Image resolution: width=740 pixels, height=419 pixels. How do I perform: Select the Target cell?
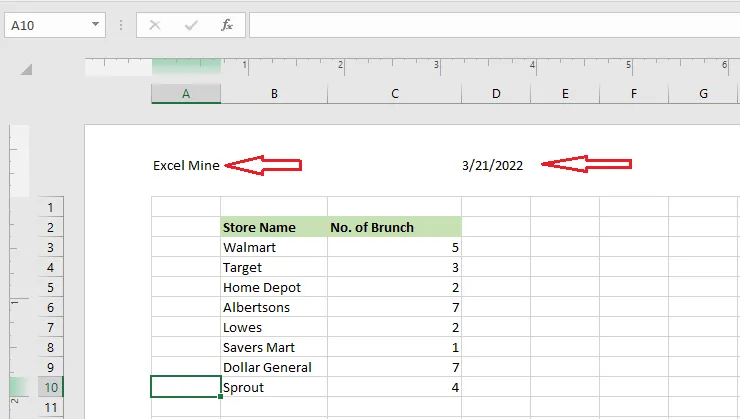point(274,267)
